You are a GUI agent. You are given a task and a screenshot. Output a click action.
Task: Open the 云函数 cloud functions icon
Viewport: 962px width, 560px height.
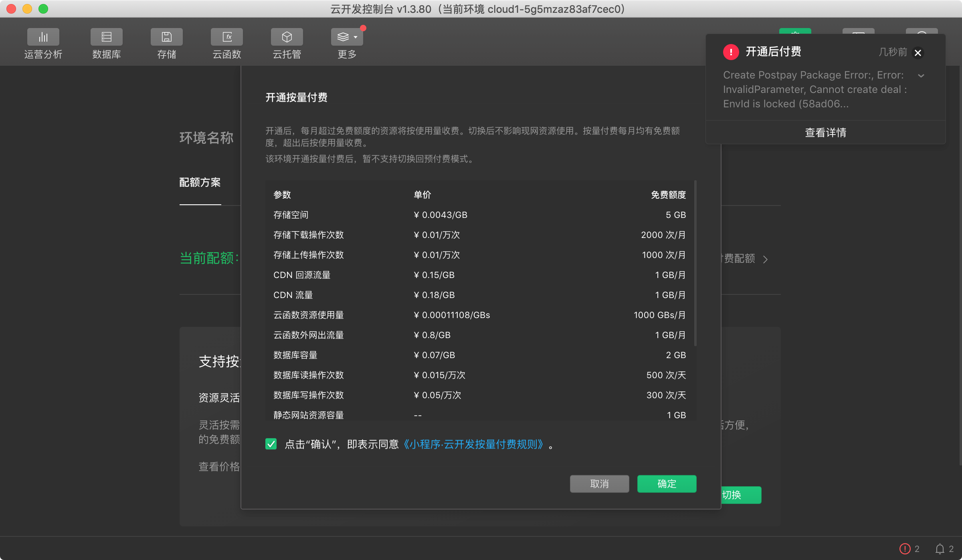pos(226,37)
